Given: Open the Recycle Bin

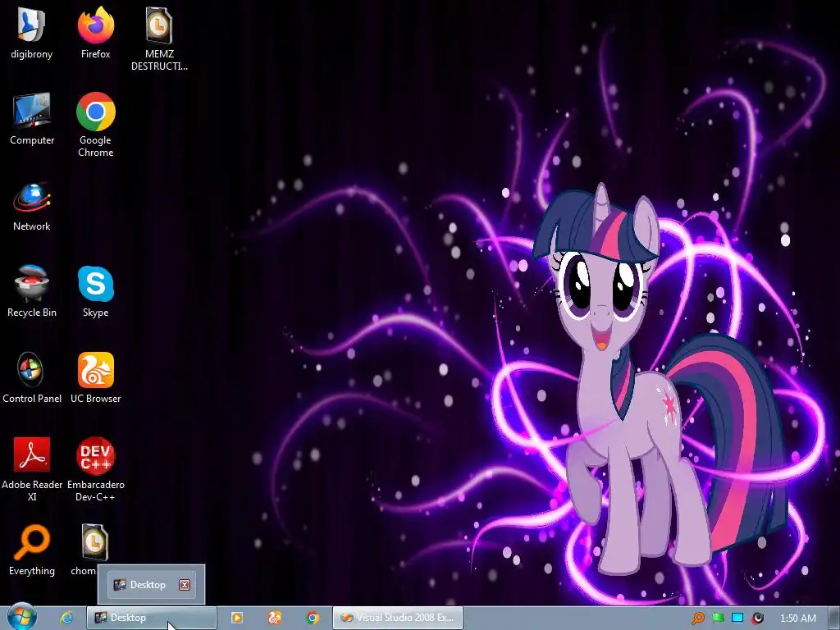Looking at the screenshot, I should 32,291.
